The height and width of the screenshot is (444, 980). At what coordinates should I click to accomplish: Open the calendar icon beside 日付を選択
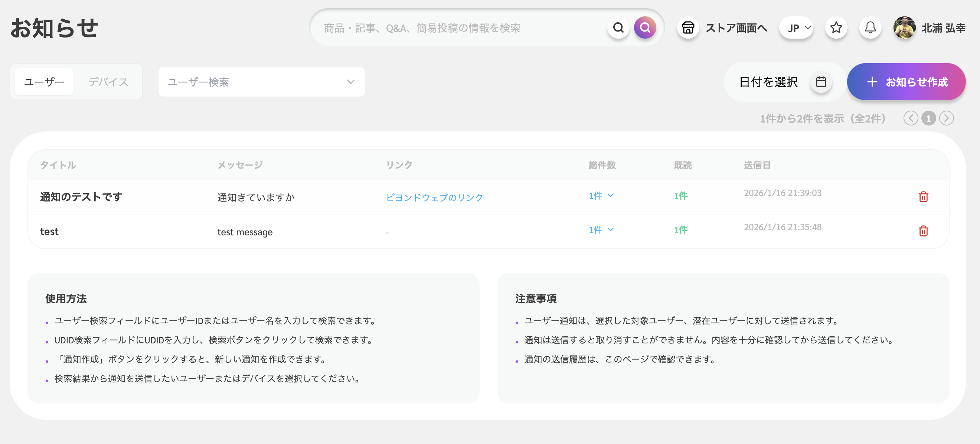821,81
